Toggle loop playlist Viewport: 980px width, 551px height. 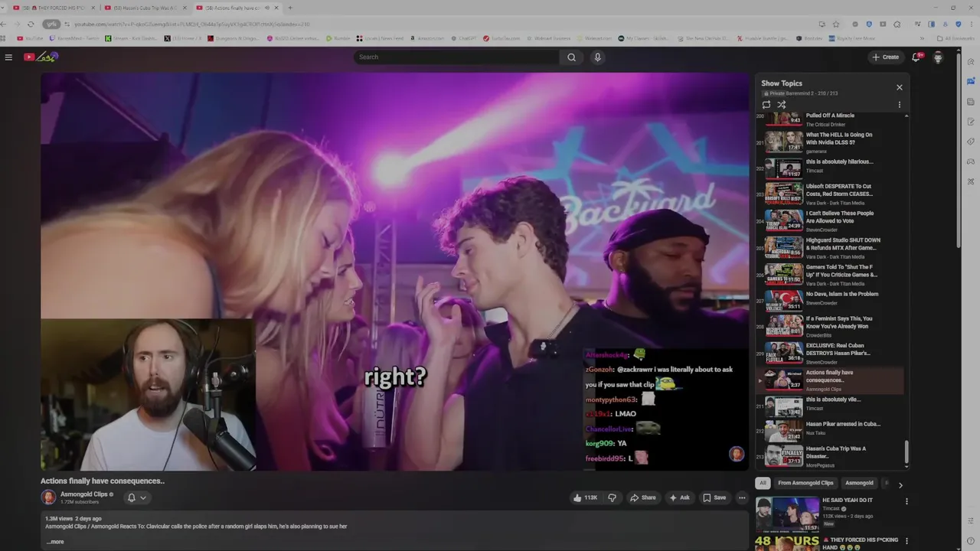pos(766,105)
